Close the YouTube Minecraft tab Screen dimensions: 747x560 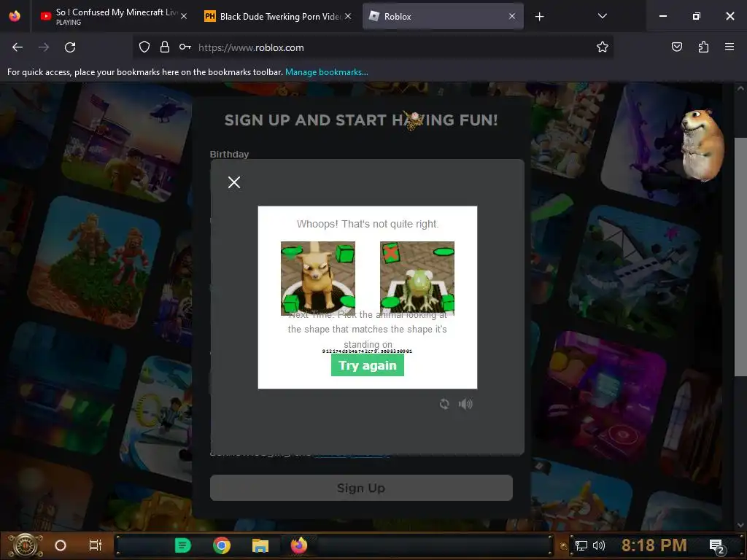[x=184, y=16]
